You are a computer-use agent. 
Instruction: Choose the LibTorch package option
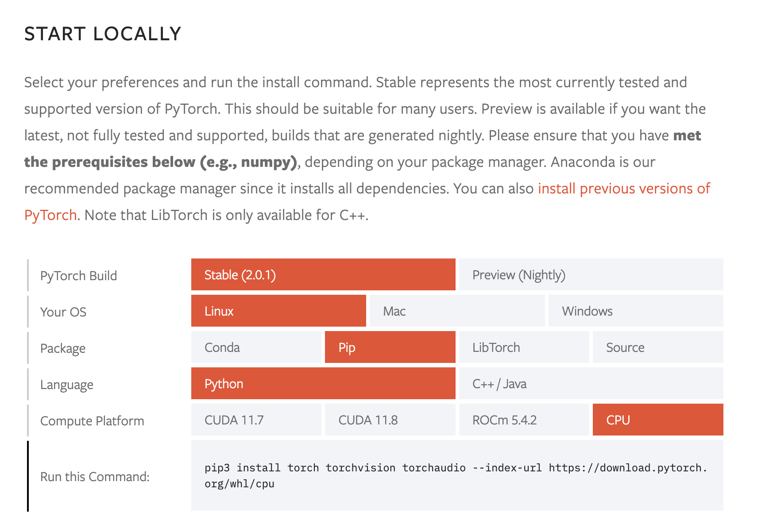point(524,347)
